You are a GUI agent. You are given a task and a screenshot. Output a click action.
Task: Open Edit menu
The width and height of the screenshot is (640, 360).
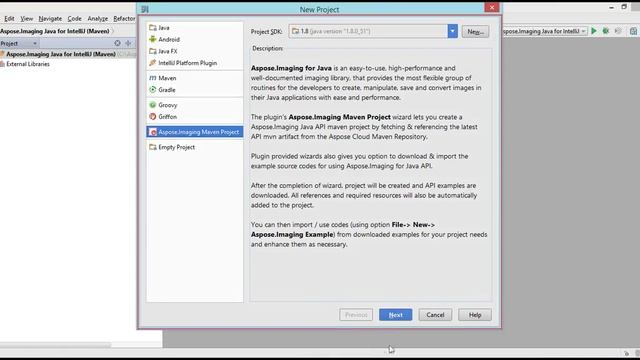pos(9,19)
